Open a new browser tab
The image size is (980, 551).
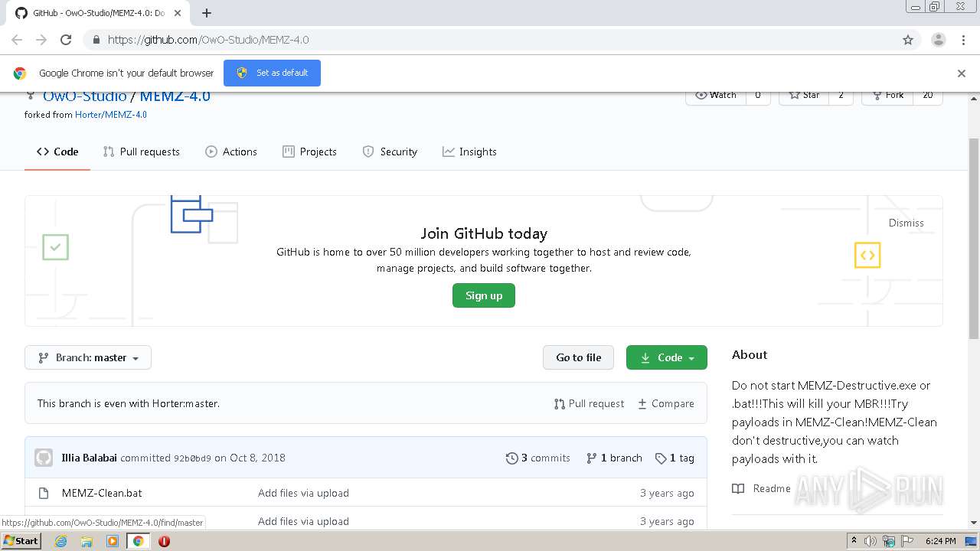click(207, 13)
